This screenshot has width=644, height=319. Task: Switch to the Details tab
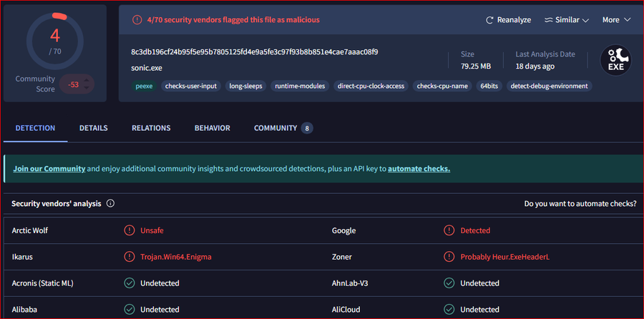93,128
